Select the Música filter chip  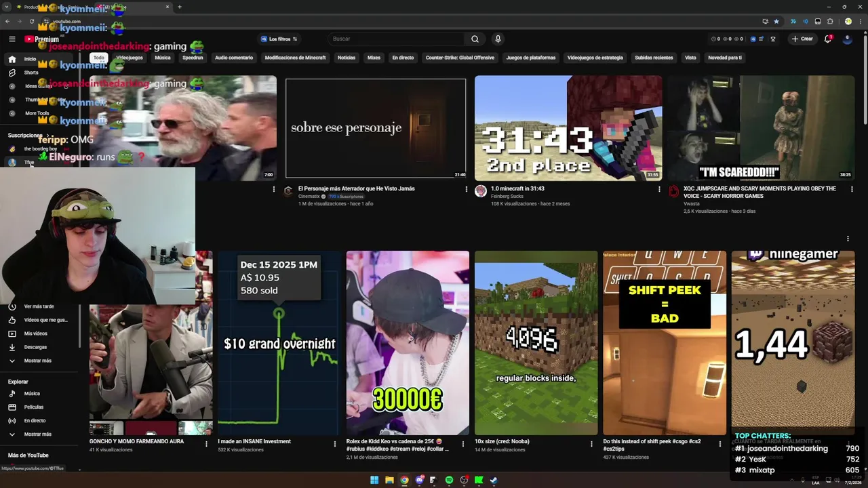[163, 58]
